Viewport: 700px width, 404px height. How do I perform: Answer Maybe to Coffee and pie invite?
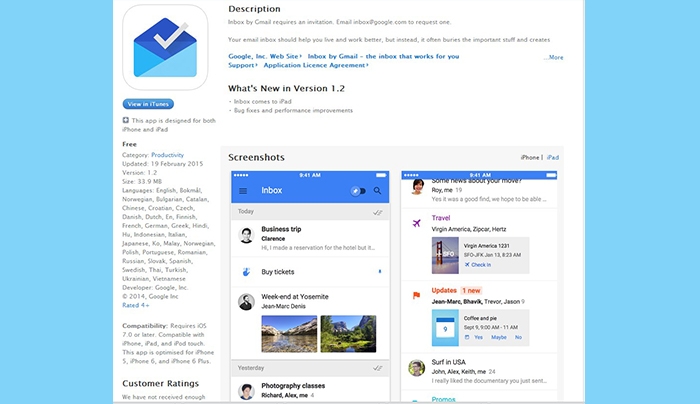[x=499, y=337]
